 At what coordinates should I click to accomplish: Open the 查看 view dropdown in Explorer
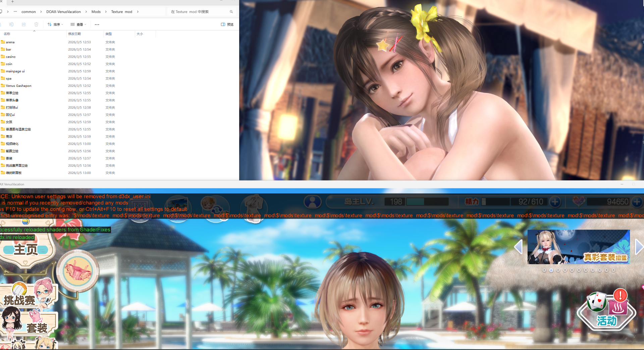[78, 24]
